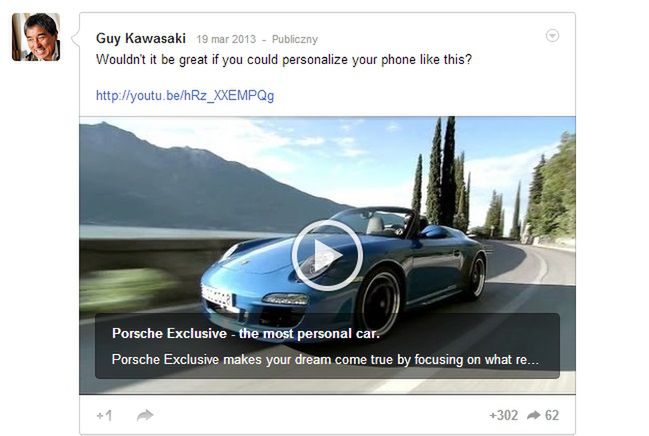Viewport: 649px width, 436px height.
Task: Expand the post options dropdown arrow
Action: coord(552,36)
